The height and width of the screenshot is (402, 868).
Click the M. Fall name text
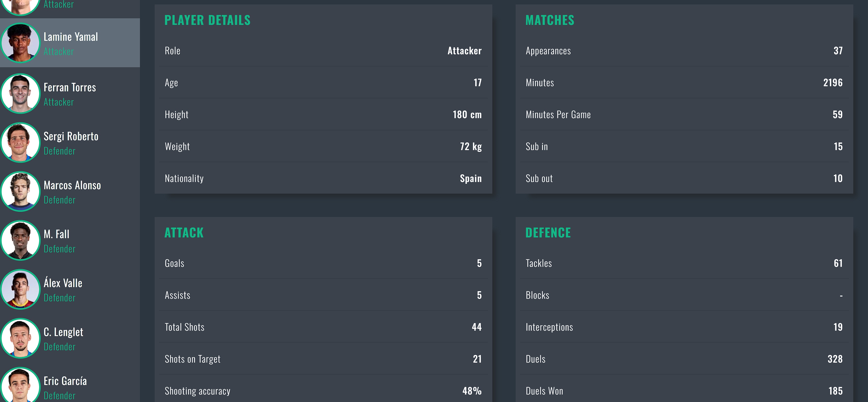pyautogui.click(x=56, y=234)
